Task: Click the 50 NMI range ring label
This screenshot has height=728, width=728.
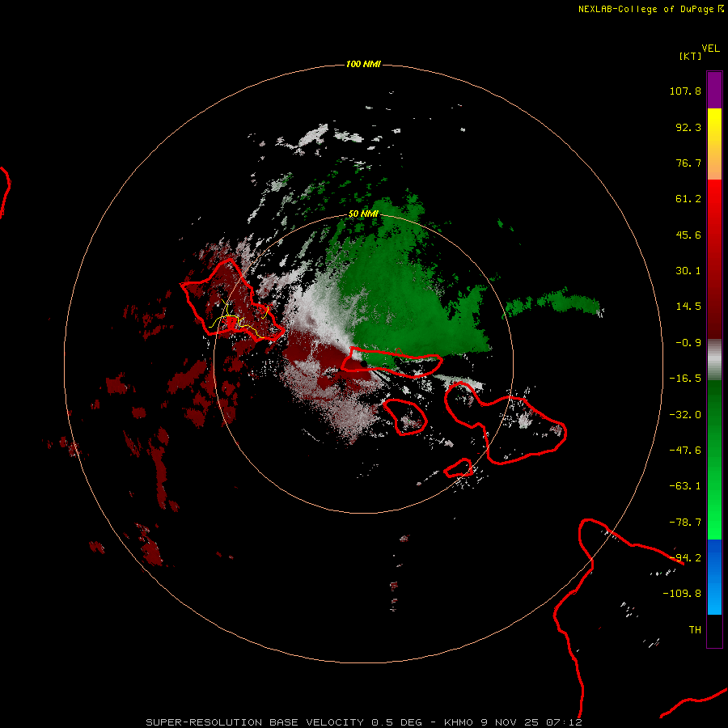Action: (363, 214)
